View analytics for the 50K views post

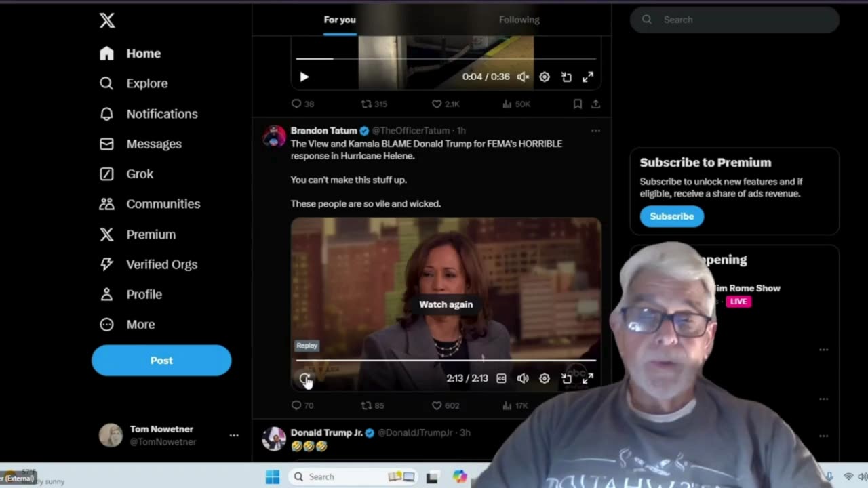(x=516, y=104)
